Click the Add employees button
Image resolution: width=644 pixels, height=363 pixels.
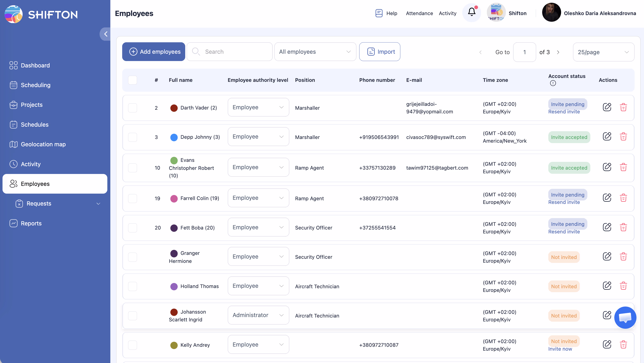[x=153, y=52]
